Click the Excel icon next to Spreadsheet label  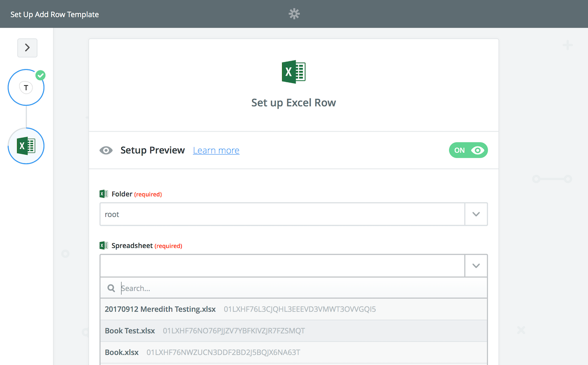click(x=103, y=245)
